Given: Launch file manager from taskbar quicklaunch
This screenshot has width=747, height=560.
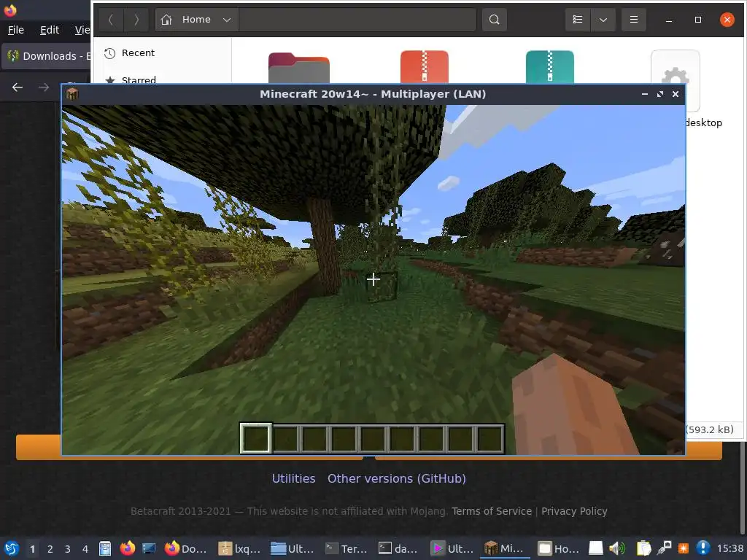Looking at the screenshot, I should pos(105,548).
